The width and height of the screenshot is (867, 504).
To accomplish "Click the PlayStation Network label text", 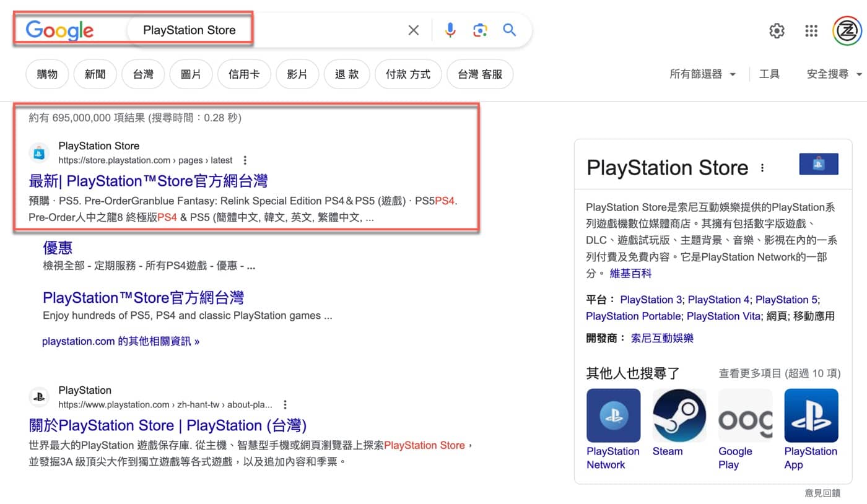I will pyautogui.click(x=613, y=458).
